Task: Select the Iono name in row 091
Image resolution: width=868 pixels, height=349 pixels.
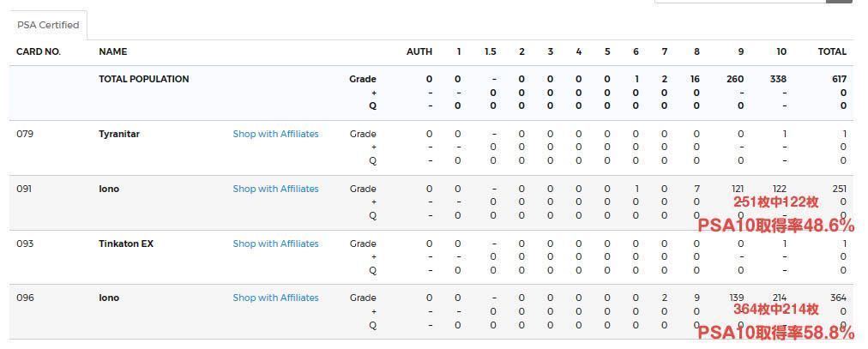Action: coord(109,189)
